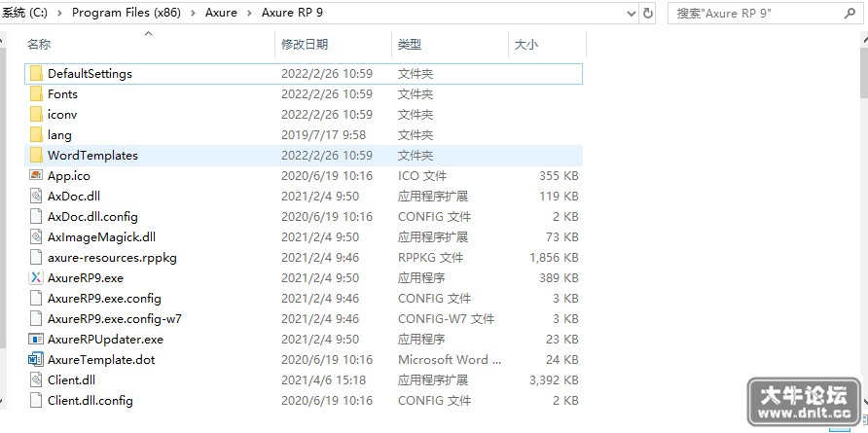Click the AxDoc.dll file icon
Viewport: 868px width, 433px height.
(36, 196)
